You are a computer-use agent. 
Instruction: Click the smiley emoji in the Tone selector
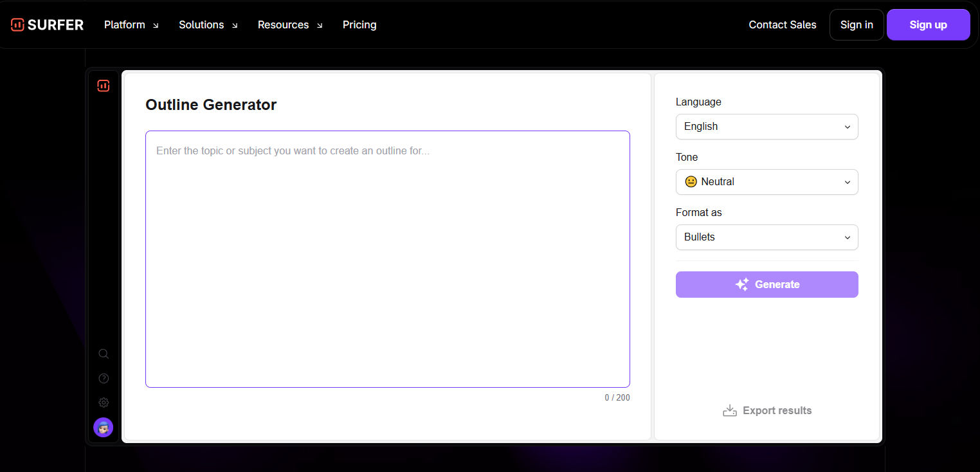point(691,181)
